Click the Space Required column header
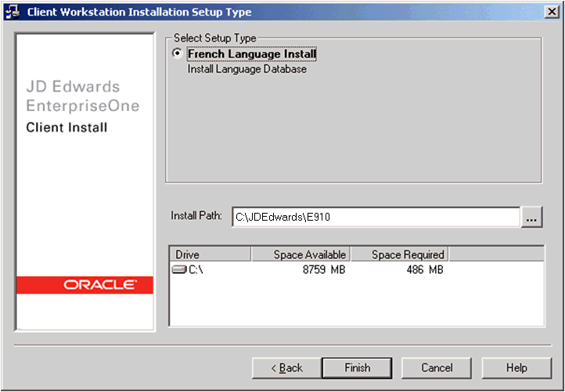565x392 pixels. [x=400, y=254]
